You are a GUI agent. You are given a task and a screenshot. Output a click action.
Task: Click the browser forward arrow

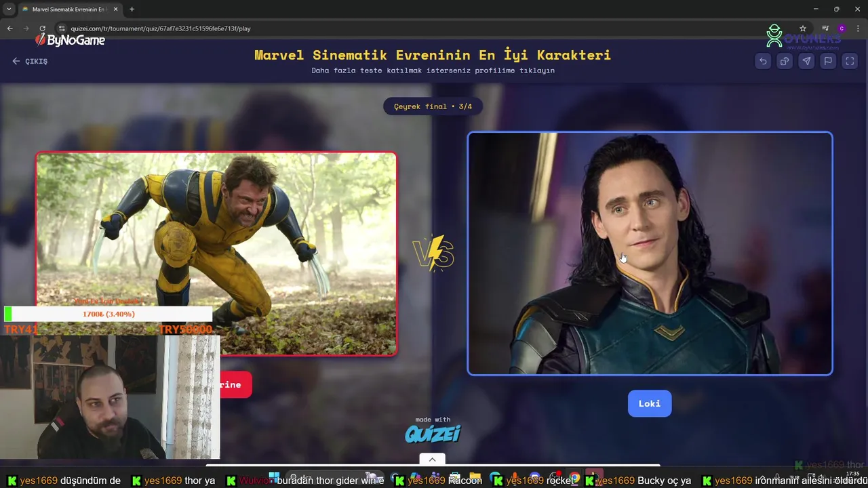(x=26, y=28)
